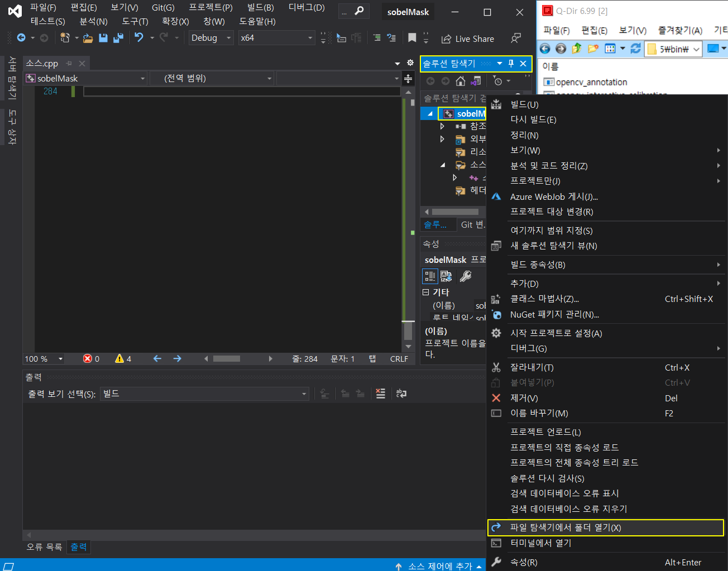The image size is (728, 571).
Task: Open Solution Explorer window options dropdown arrow
Action: coord(500,64)
